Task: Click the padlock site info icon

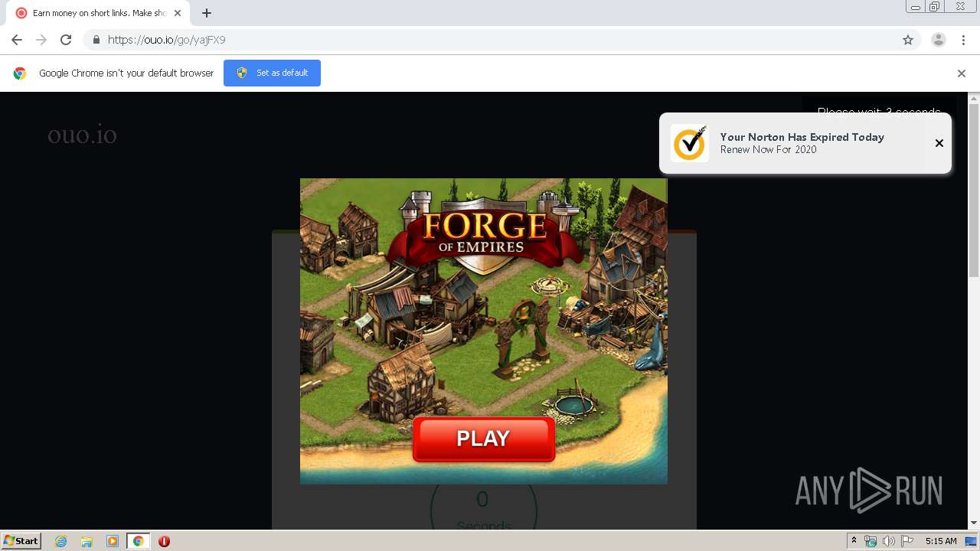Action: [96, 40]
